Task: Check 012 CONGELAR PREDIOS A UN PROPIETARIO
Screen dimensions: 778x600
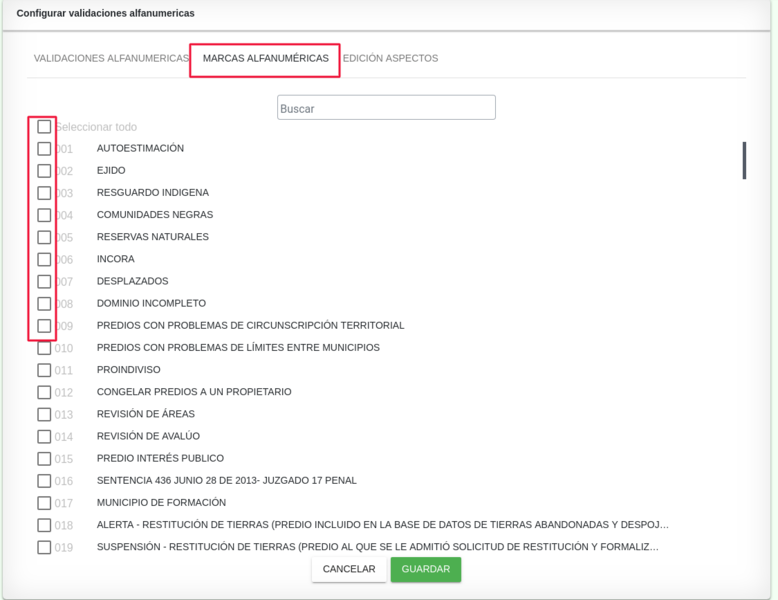Action: tap(44, 393)
